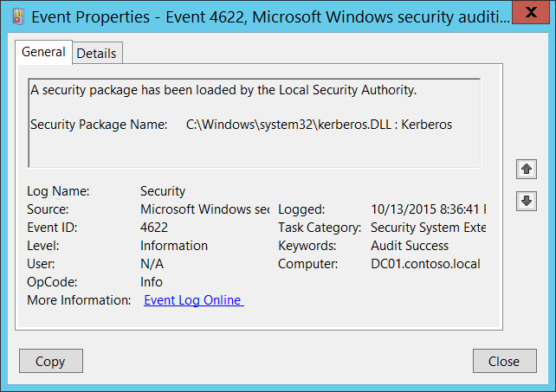Screen dimensions: 556x392
Task: Click inside the event description text box
Action: (254, 145)
